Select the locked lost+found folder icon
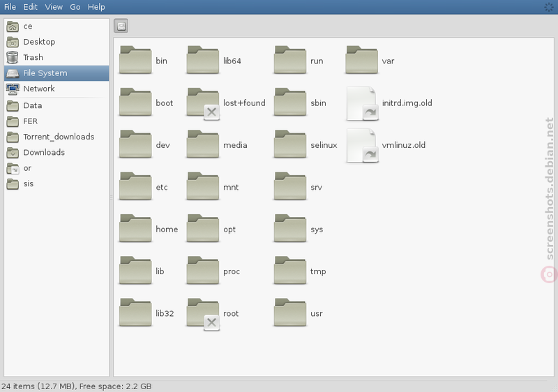The height and width of the screenshot is (392, 558). click(203, 103)
